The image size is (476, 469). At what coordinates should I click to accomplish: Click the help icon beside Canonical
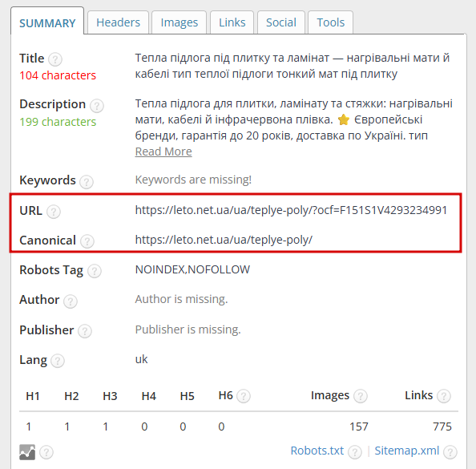[x=87, y=241]
